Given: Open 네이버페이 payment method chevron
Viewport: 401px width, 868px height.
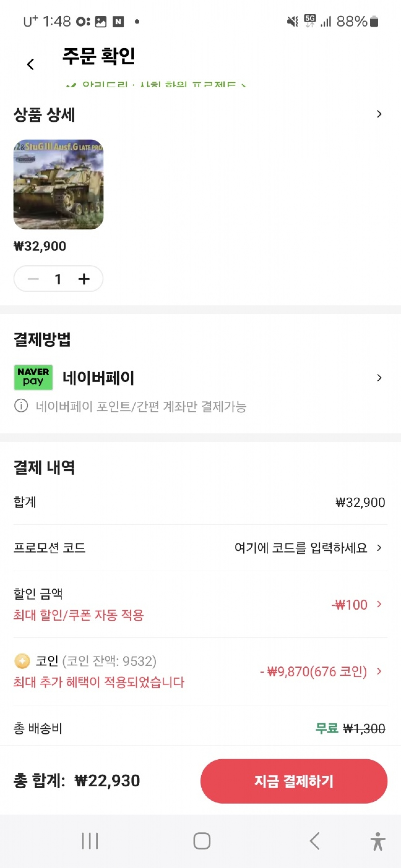Looking at the screenshot, I should 379,378.
